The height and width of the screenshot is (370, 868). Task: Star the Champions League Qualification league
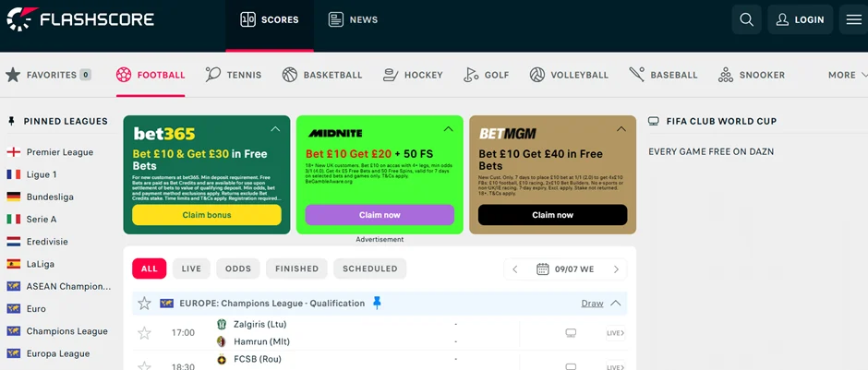coord(144,303)
